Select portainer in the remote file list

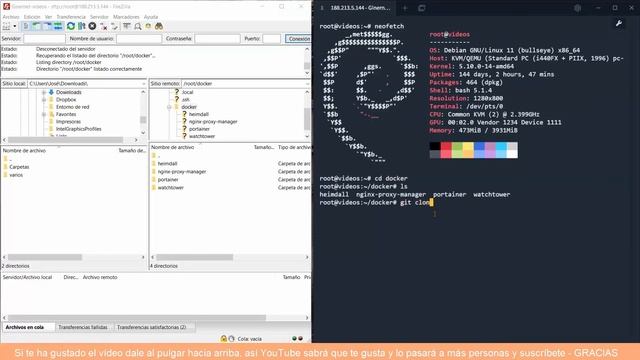pos(168,180)
